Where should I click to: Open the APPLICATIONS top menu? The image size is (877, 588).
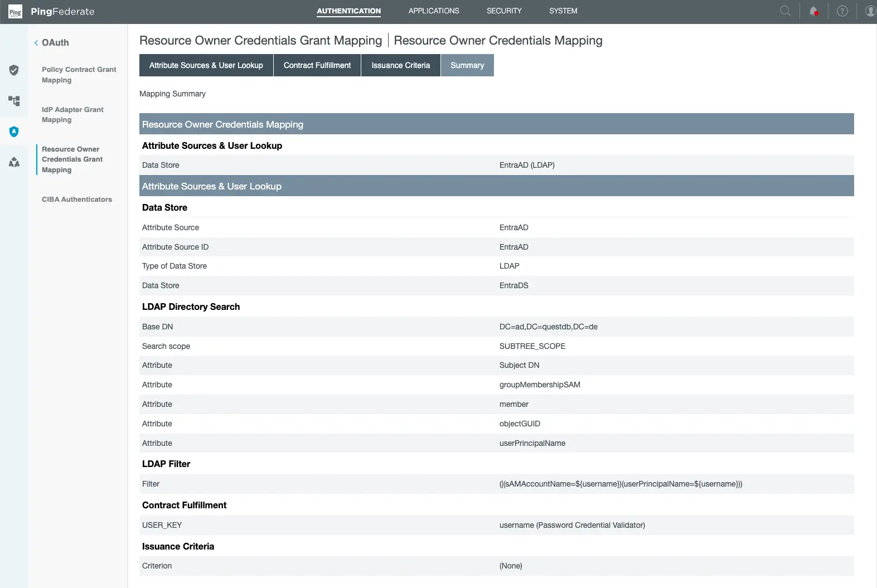[434, 11]
